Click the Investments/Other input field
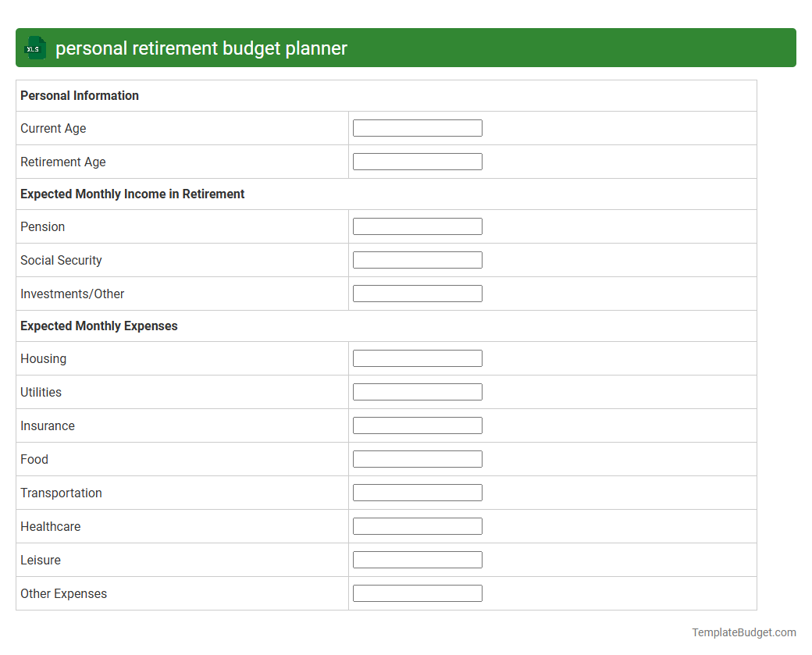 (x=417, y=293)
